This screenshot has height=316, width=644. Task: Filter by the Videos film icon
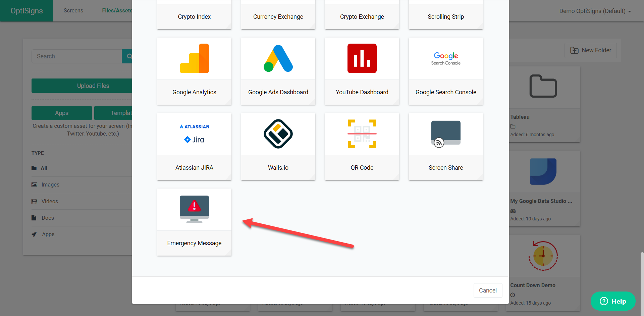(x=34, y=201)
